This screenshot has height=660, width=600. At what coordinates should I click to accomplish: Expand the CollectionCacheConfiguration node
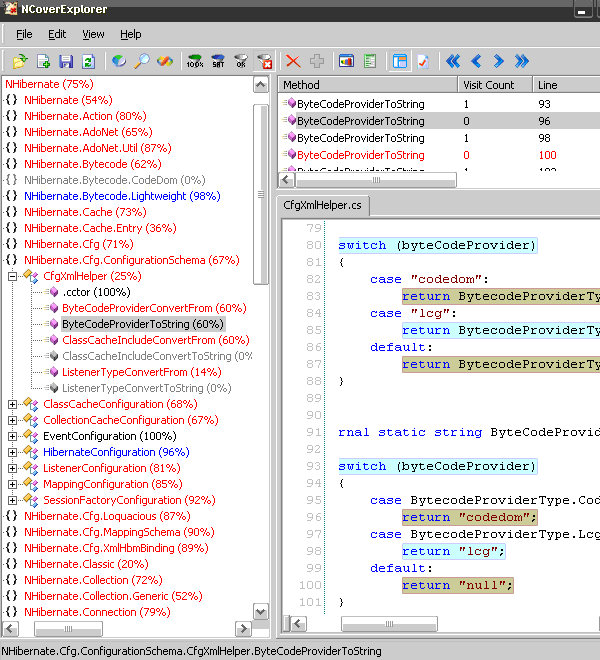[12, 420]
